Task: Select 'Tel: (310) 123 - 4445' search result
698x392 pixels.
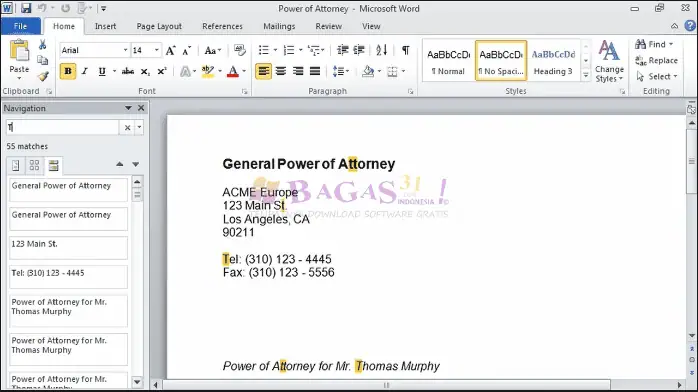Action: (68, 277)
